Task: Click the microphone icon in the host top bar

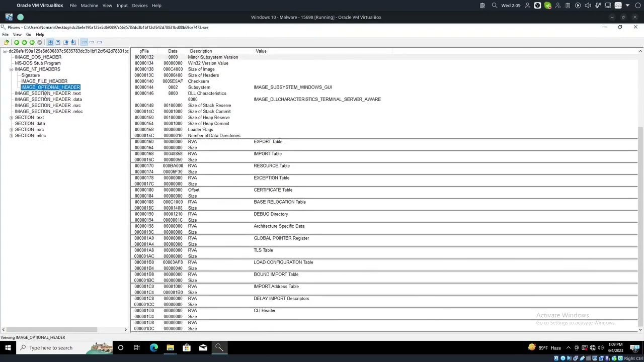Action: click(598, 6)
